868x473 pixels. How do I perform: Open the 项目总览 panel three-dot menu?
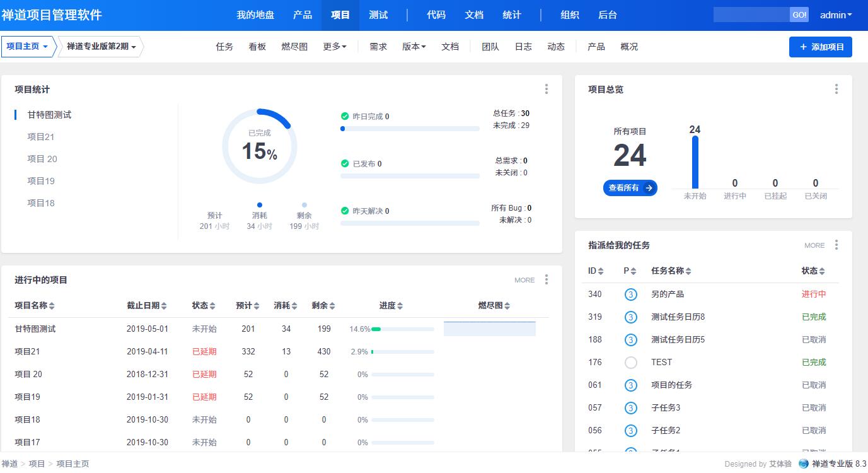[x=836, y=90]
